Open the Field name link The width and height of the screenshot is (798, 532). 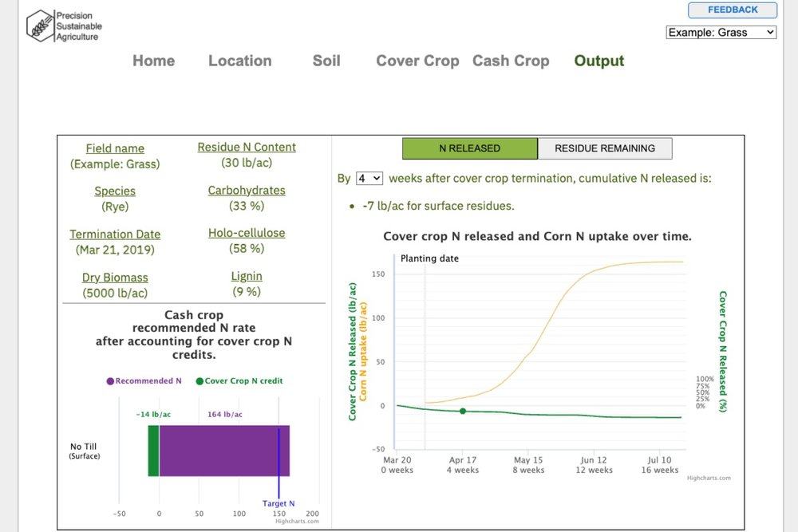coord(115,148)
